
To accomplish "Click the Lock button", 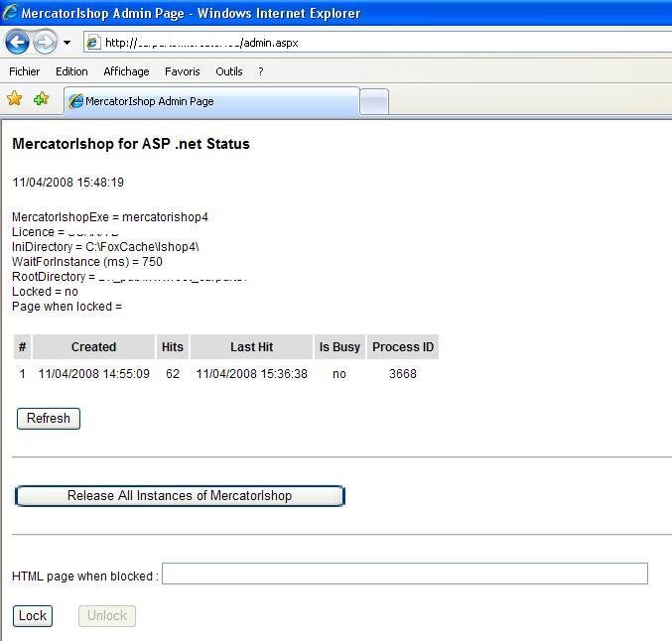I will pos(33,616).
